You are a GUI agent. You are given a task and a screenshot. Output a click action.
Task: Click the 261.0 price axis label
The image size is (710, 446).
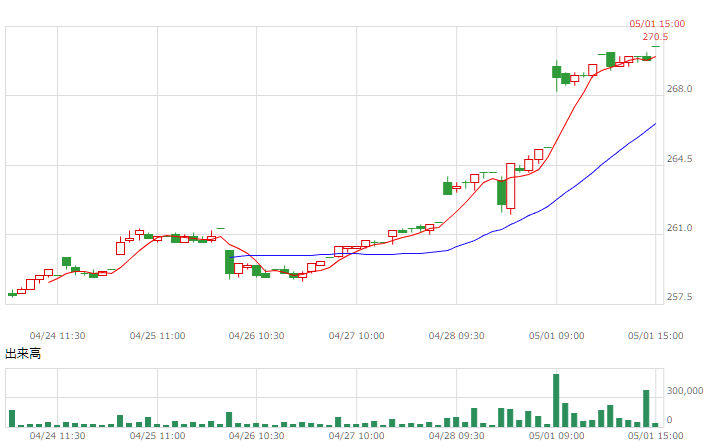679,228
